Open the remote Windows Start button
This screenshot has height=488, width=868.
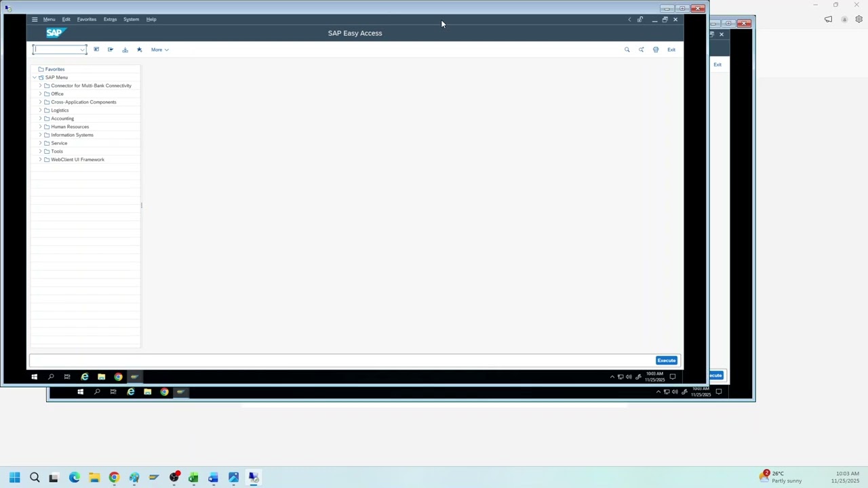34,377
